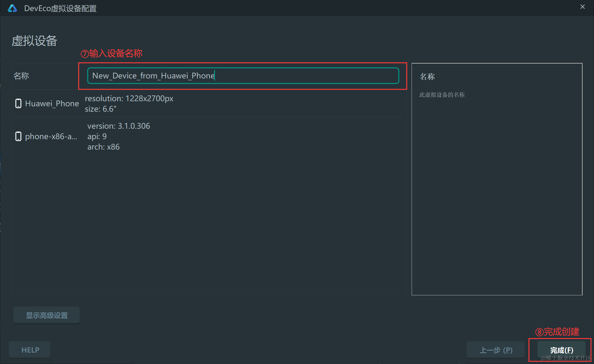
Task: Click the 此虚拟设备的名称 description text
Action: tap(442, 95)
